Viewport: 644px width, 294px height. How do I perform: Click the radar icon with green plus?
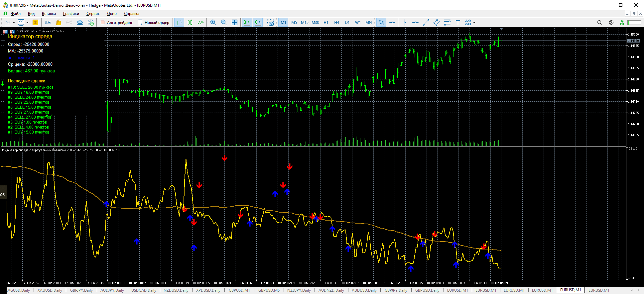tap(91, 23)
